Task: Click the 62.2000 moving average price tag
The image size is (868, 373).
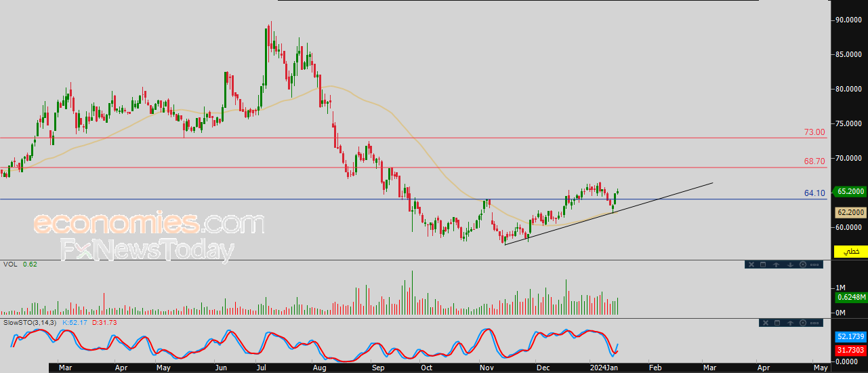Action: click(x=850, y=212)
